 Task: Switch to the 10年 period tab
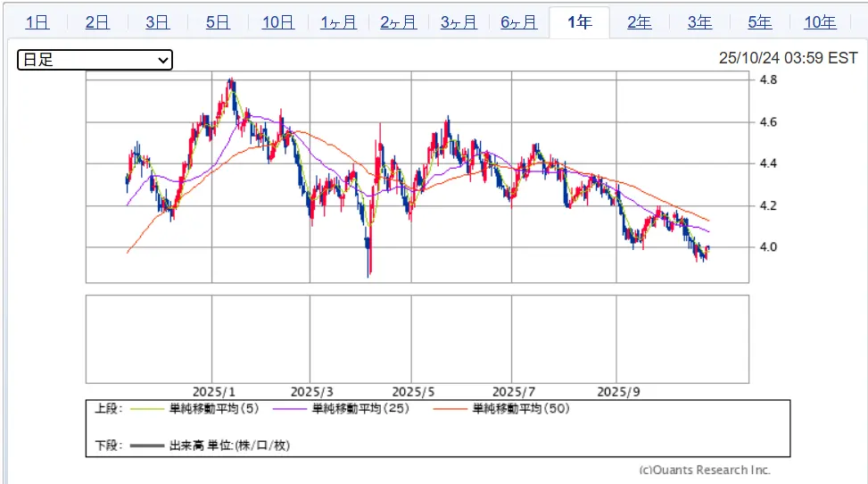pyautogui.click(x=820, y=22)
